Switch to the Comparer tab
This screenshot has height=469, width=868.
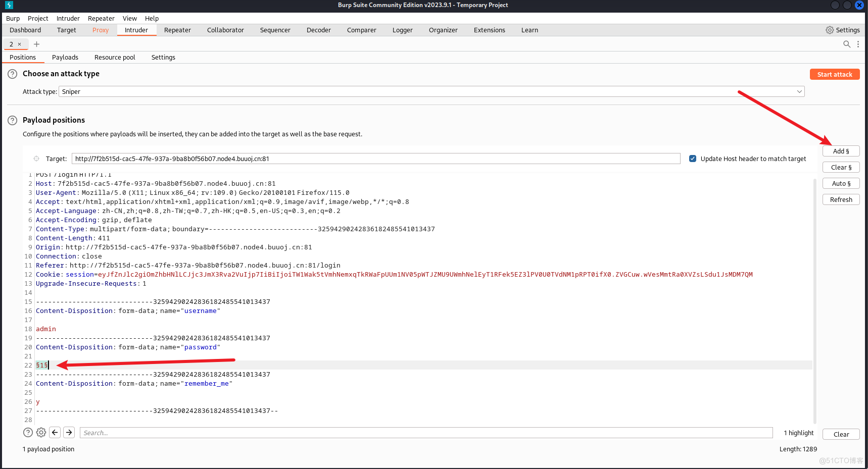point(362,30)
